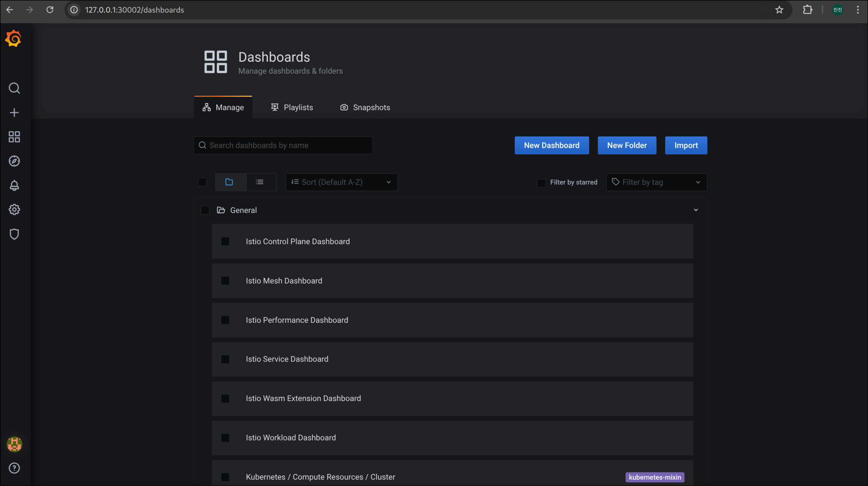Open the Filter by tag dropdown
868x486 pixels.
click(657, 182)
